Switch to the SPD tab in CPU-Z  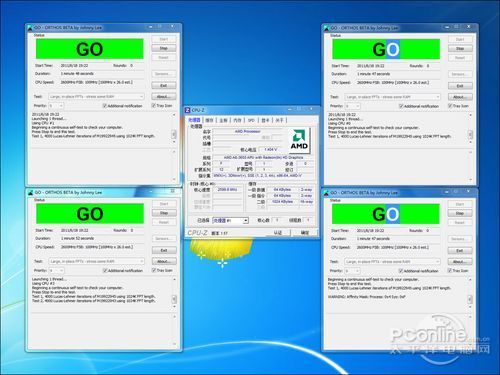click(x=251, y=120)
